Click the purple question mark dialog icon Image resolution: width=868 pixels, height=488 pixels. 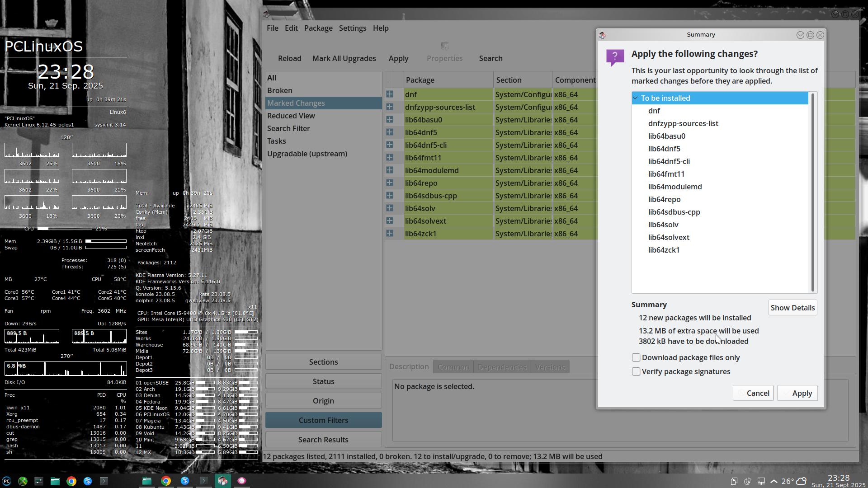pyautogui.click(x=615, y=57)
